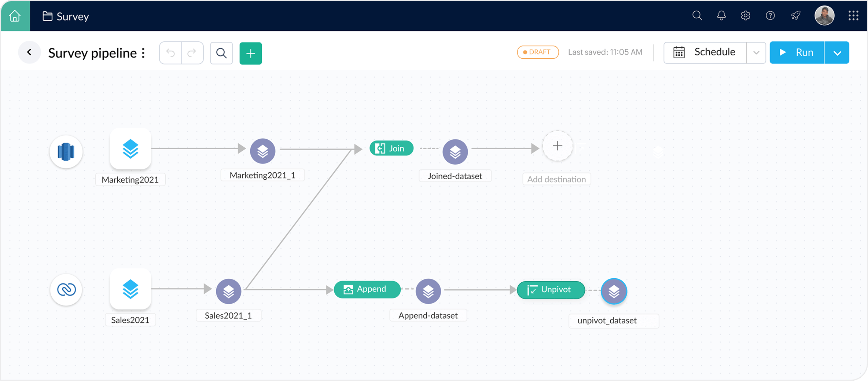
Task: Open the user profile avatar
Action: (824, 15)
